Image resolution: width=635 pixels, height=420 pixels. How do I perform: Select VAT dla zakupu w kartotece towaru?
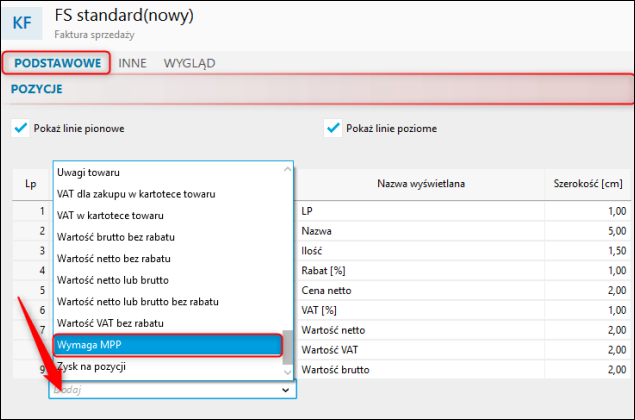[168, 194]
